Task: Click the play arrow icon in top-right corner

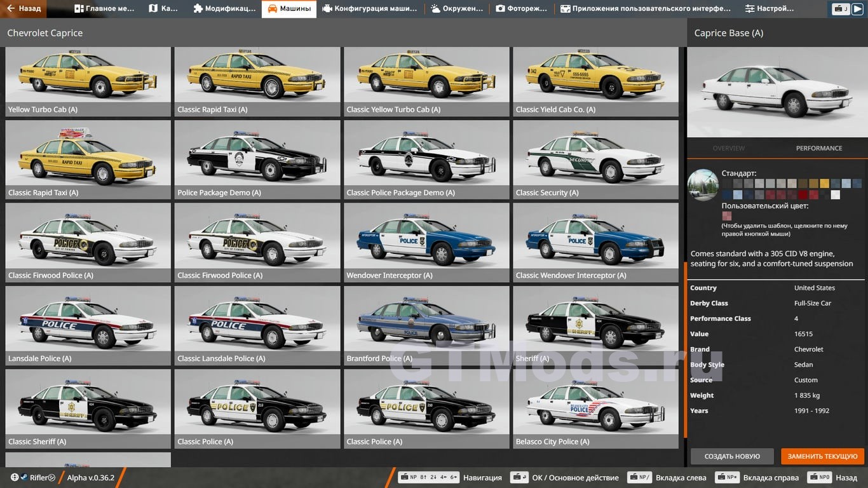Action: 857,9
